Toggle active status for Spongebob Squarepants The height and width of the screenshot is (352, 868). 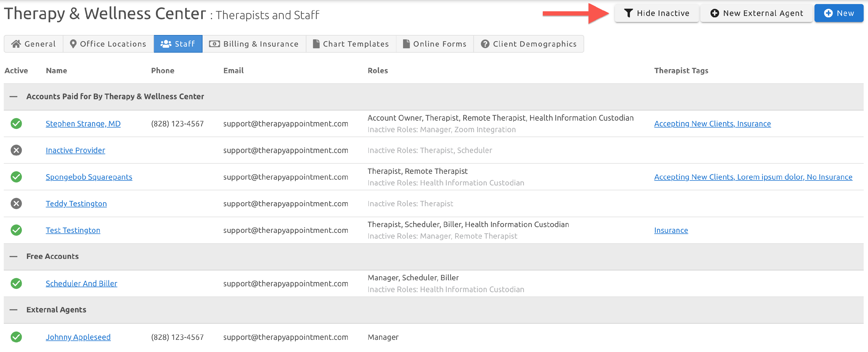(x=16, y=176)
